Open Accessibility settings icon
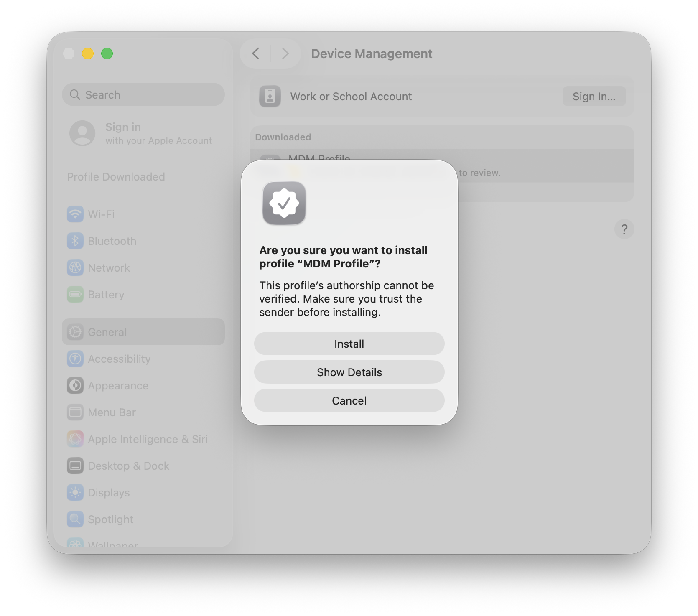Viewport: 698px width, 616px height. point(75,359)
